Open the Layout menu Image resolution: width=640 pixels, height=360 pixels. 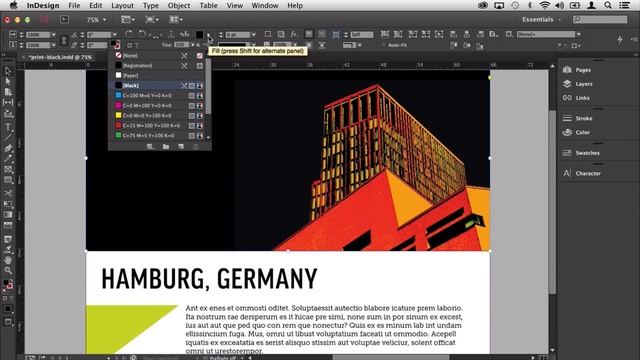122,5
